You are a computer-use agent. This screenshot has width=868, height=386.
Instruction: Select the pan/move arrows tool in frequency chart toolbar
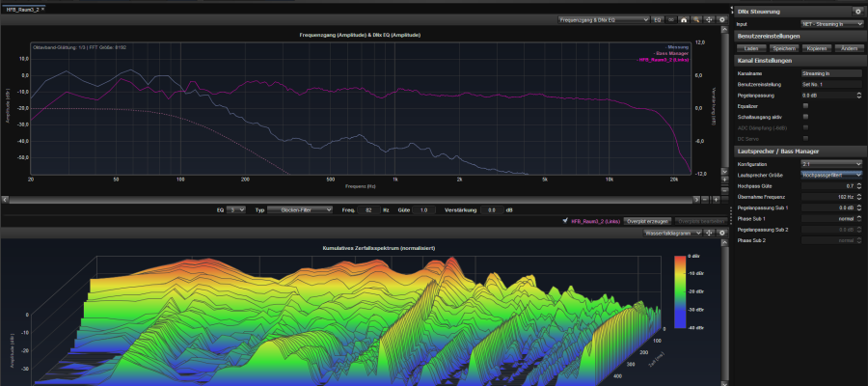[709, 19]
